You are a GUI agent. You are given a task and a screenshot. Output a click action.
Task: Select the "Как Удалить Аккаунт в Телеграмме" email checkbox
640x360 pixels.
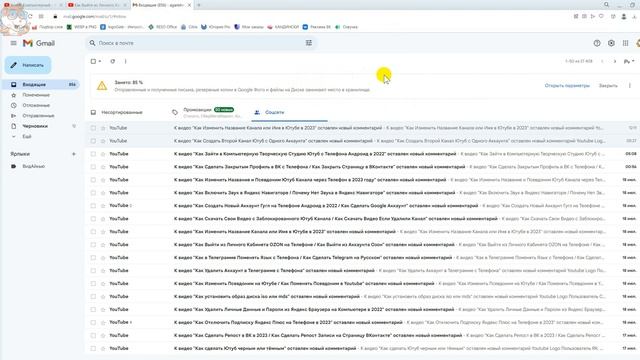(x=93, y=271)
